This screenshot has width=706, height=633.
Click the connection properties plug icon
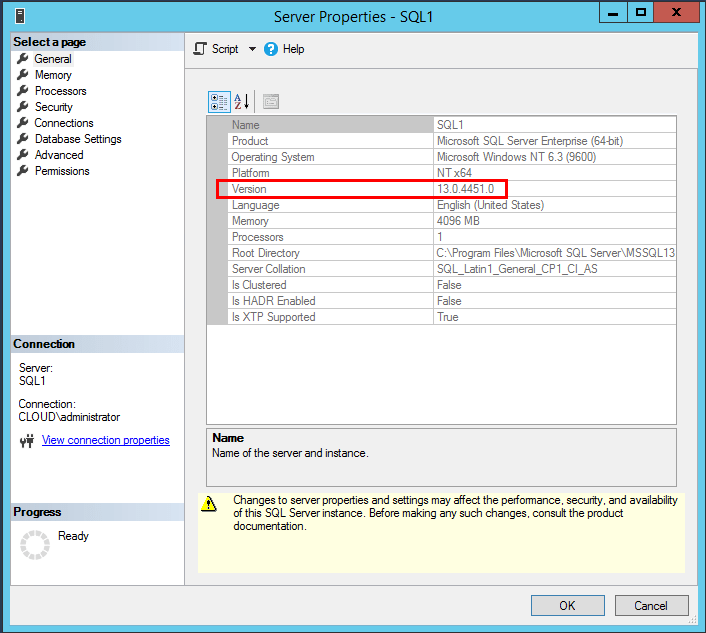[27, 441]
